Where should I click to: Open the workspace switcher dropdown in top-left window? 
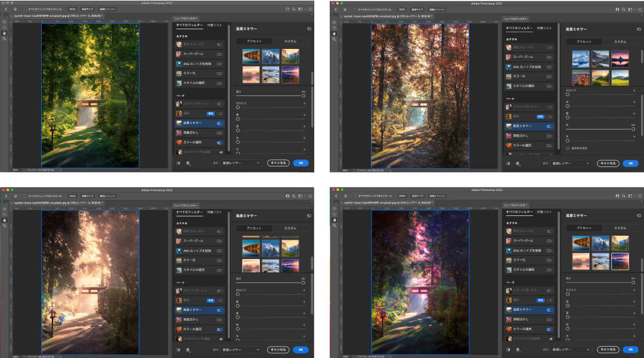(302, 9)
